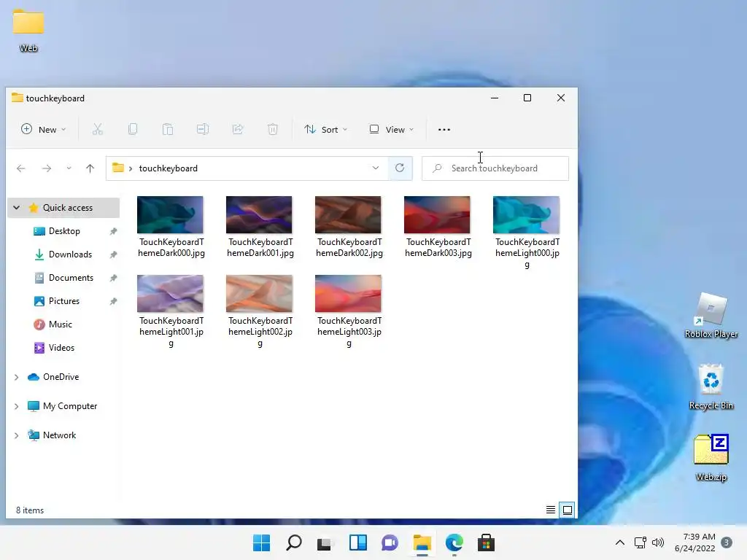Screen dimensions: 747x560
Task: Switch to details view icon in status bar
Action: tap(550, 510)
